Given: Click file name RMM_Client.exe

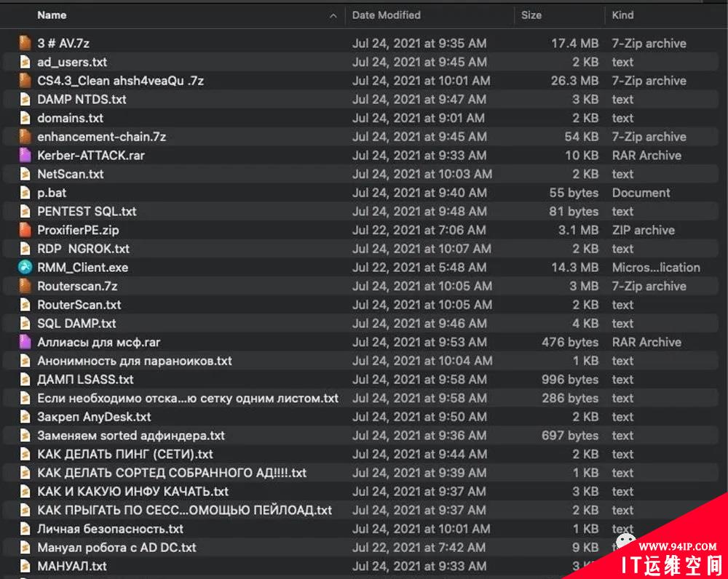Looking at the screenshot, I should click(x=83, y=267).
